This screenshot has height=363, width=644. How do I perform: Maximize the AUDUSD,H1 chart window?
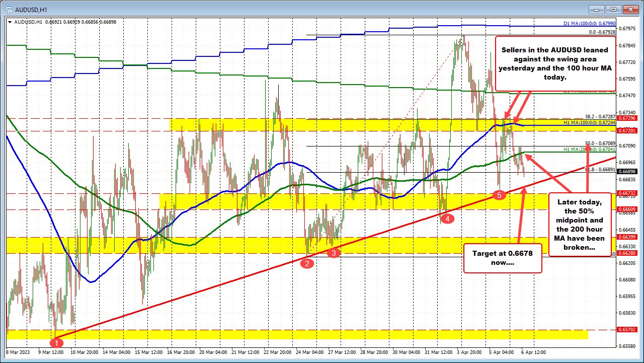tap(614, 9)
